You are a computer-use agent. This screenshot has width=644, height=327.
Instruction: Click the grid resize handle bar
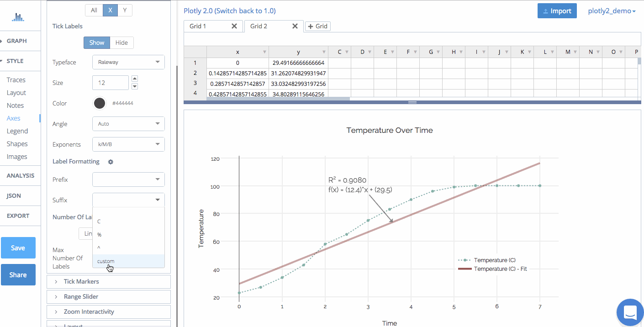tap(412, 102)
